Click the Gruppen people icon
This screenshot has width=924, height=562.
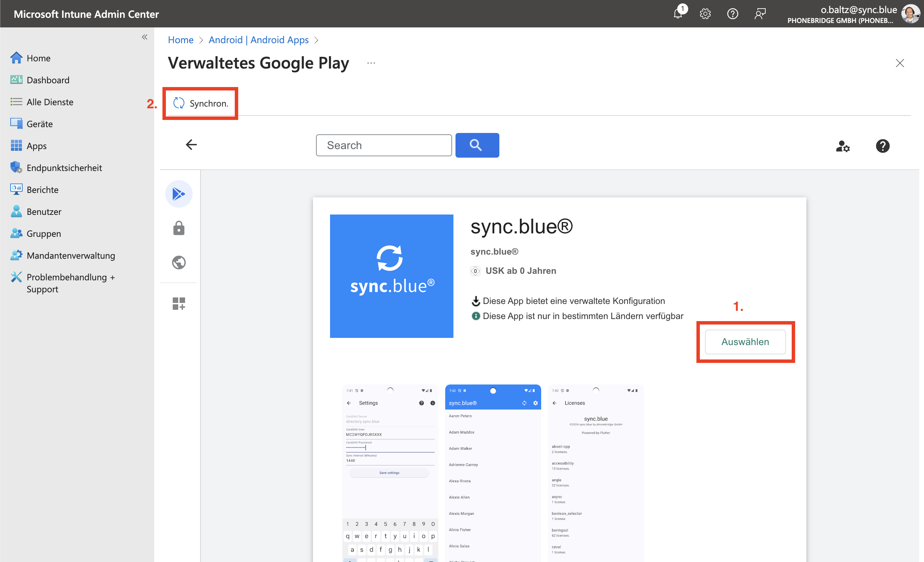(16, 233)
